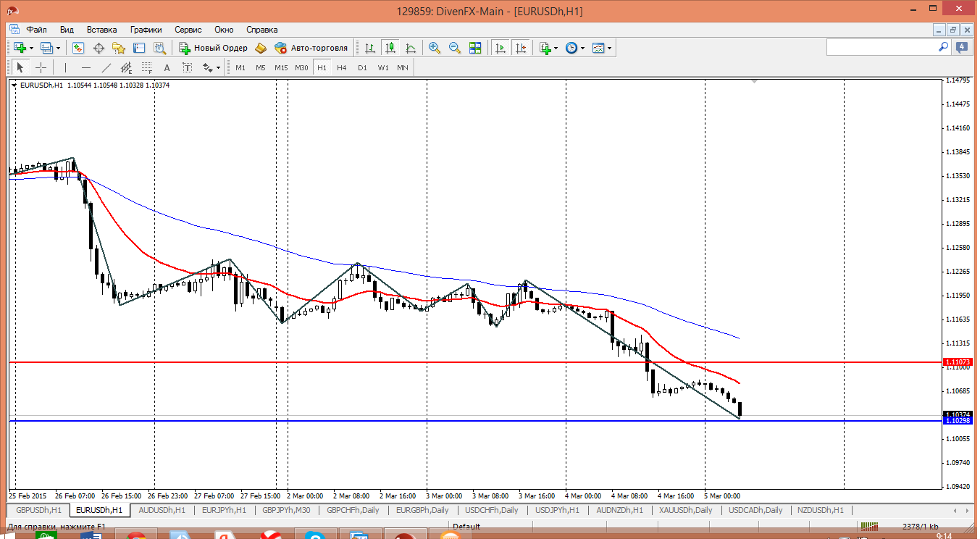
Task: Select the Crosshair cursor tool
Action: (41, 67)
